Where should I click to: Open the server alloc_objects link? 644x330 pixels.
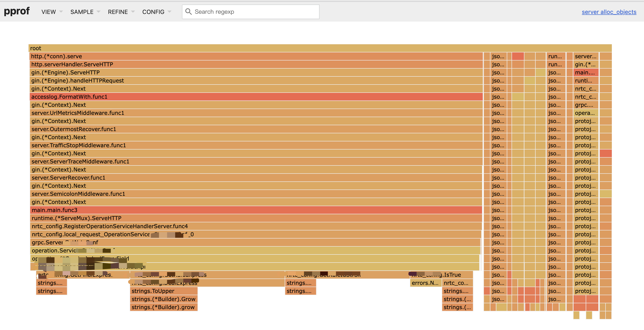tap(609, 12)
